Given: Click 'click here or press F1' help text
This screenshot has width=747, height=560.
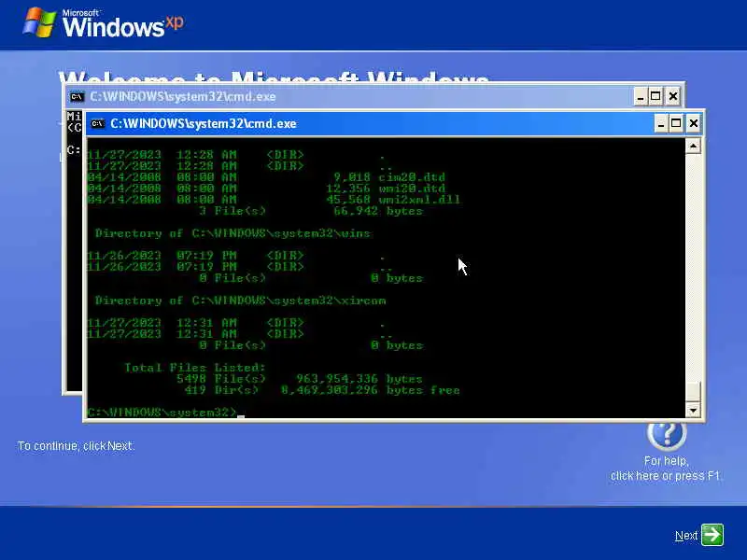Looking at the screenshot, I should coord(665,476).
